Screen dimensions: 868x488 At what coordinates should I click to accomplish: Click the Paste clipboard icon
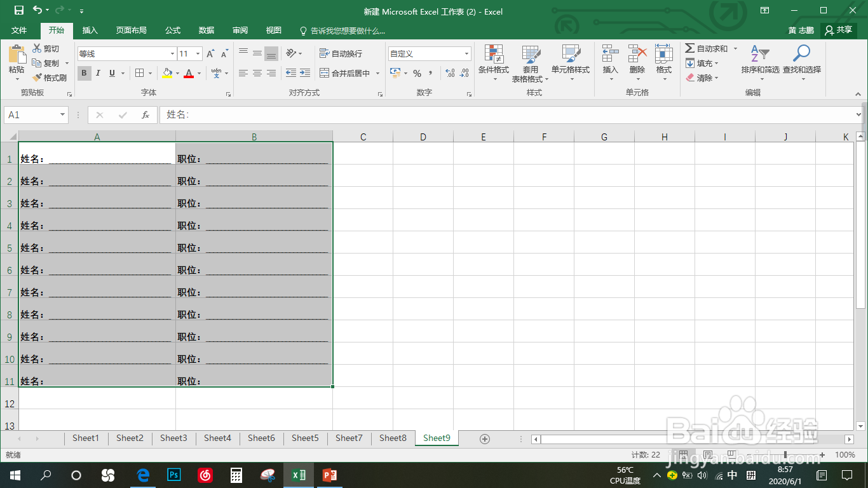tap(17, 54)
